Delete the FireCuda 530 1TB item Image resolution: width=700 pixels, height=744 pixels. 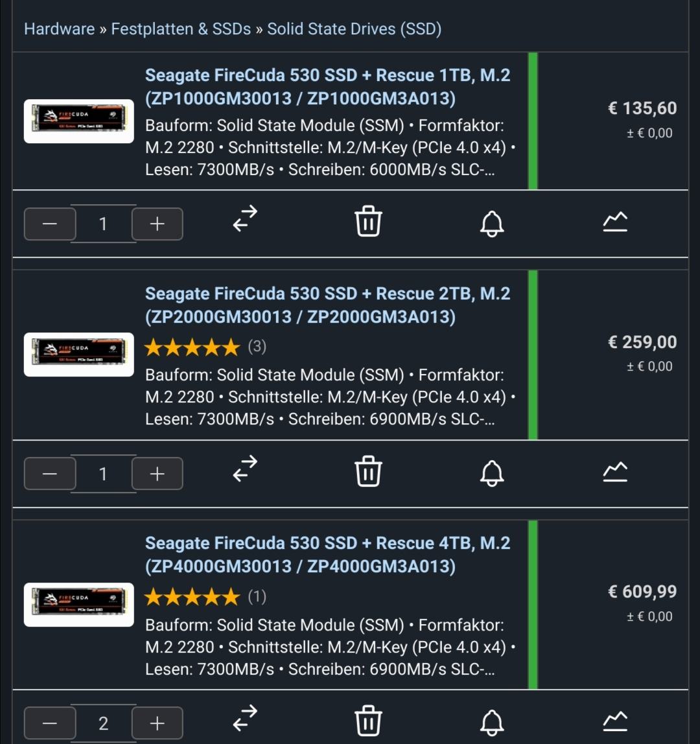pyautogui.click(x=368, y=222)
